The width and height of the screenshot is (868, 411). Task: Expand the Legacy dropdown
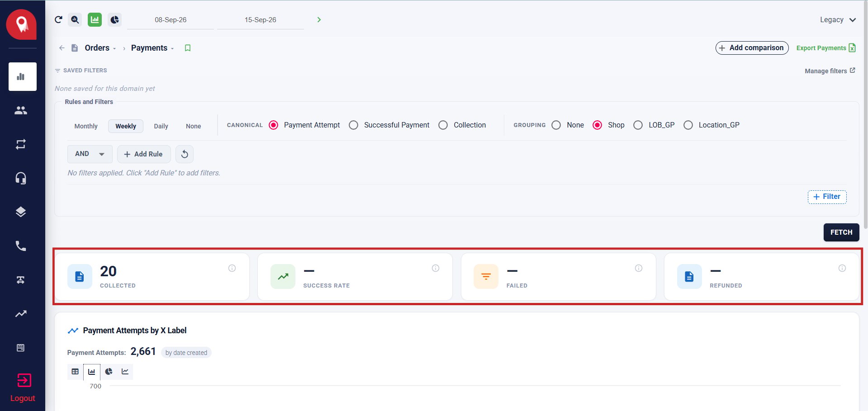click(838, 20)
